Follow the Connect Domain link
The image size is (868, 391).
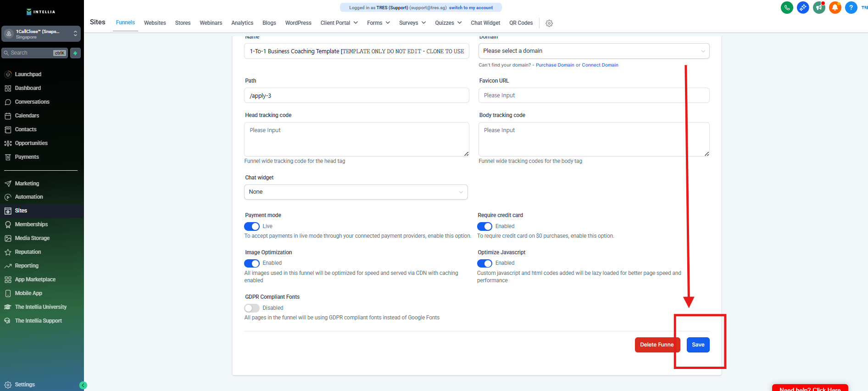point(600,65)
